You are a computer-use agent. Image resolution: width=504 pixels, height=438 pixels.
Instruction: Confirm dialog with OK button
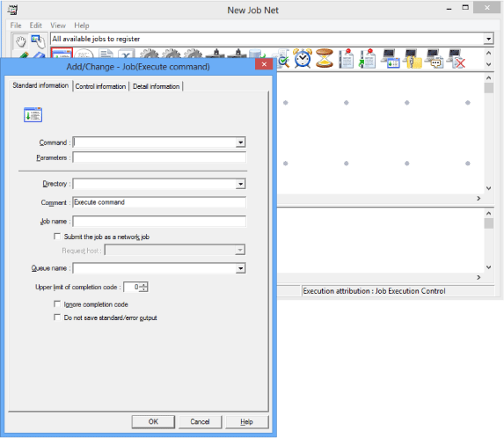153,421
